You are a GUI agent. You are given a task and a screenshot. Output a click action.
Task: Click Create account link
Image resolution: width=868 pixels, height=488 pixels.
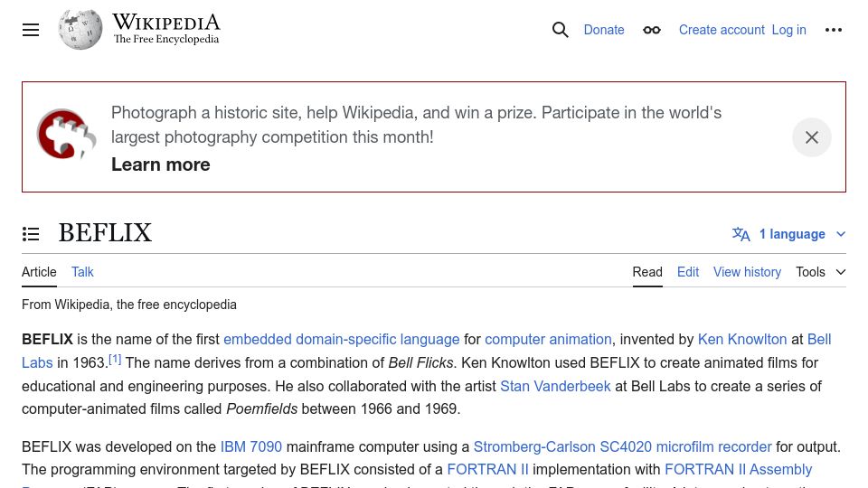pyautogui.click(x=722, y=30)
